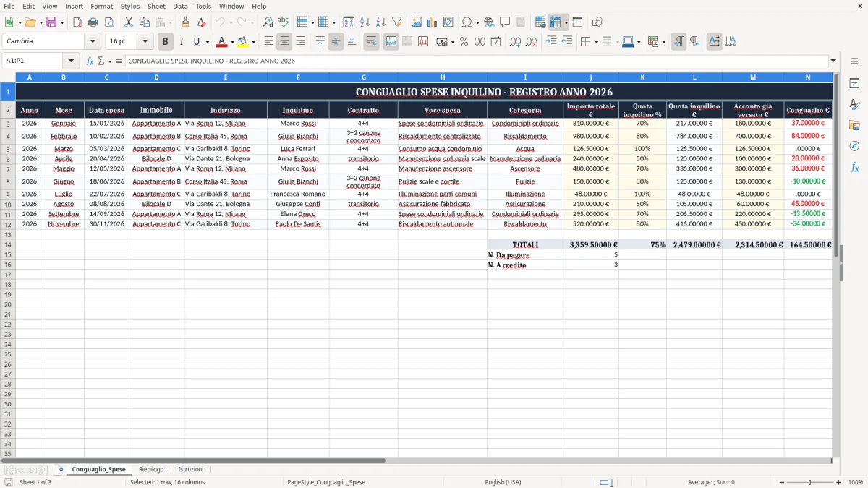The width and height of the screenshot is (868, 488).
Task: Click the Font Color red A swatch
Action: click(x=222, y=42)
